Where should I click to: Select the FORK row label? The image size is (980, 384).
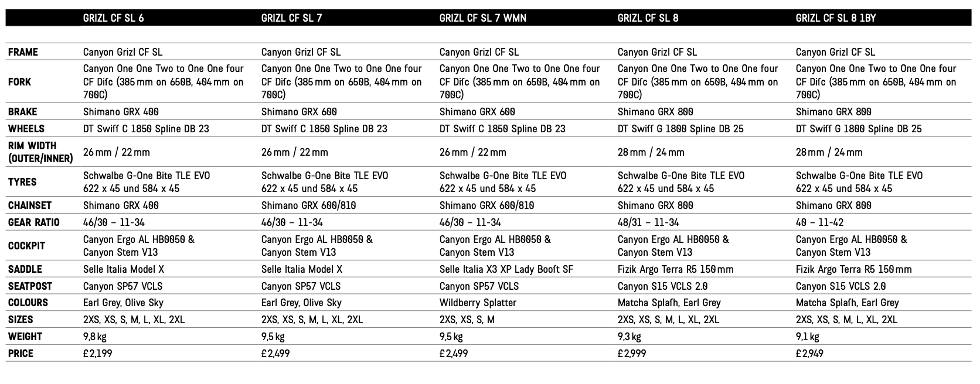point(19,82)
